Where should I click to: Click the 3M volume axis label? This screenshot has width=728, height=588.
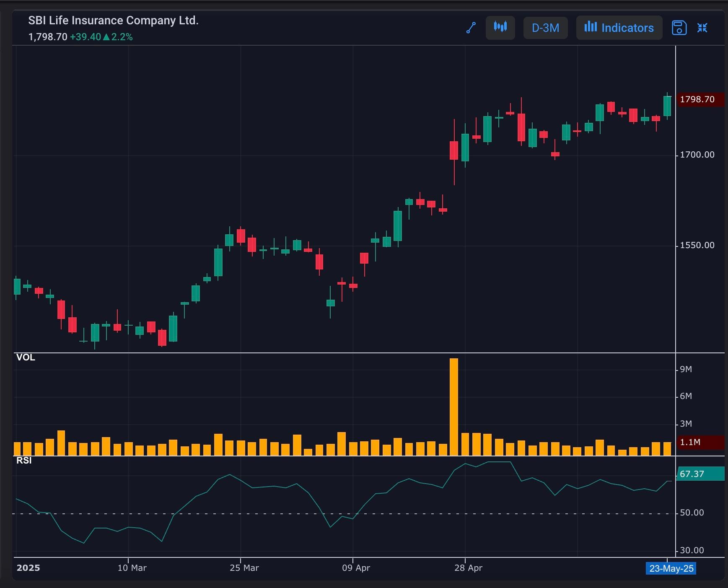tap(686, 424)
